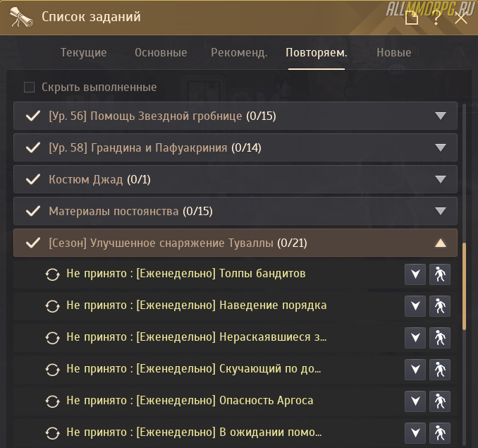This screenshot has height=448, width=478.
Task: Click the auto-path icon for Опасность Аргоса
Action: (440, 401)
